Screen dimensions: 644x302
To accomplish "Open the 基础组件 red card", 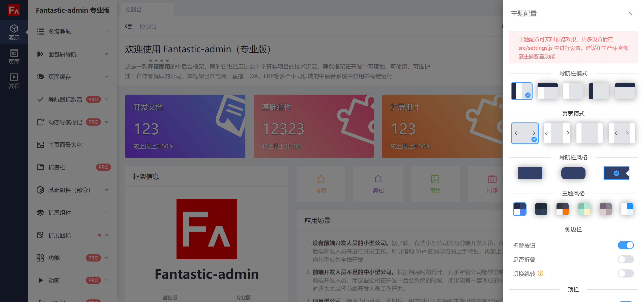I will 314,126.
